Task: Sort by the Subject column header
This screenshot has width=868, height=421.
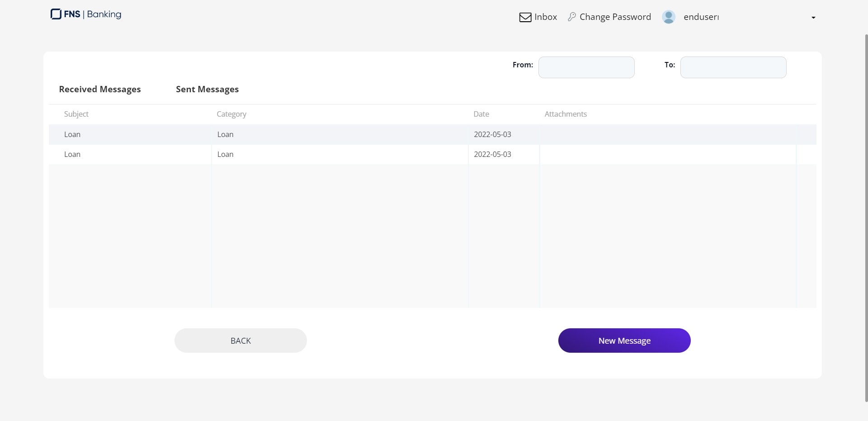Action: point(76,114)
